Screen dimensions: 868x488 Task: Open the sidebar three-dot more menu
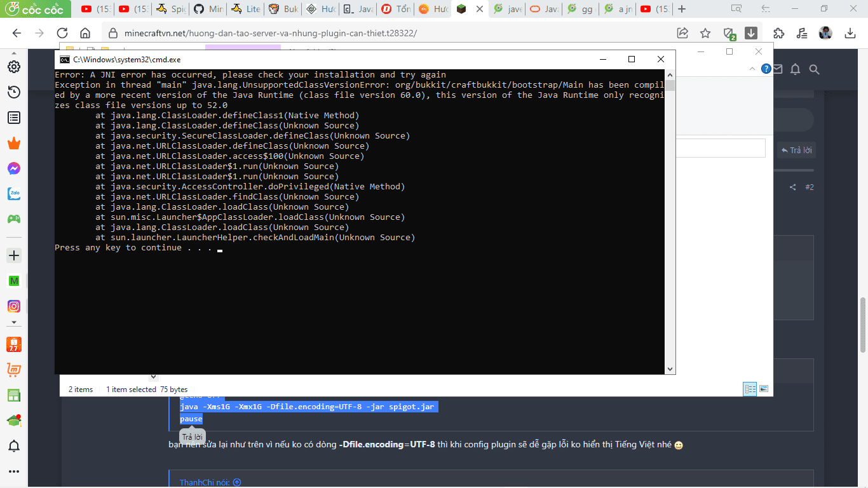pyautogui.click(x=13, y=471)
